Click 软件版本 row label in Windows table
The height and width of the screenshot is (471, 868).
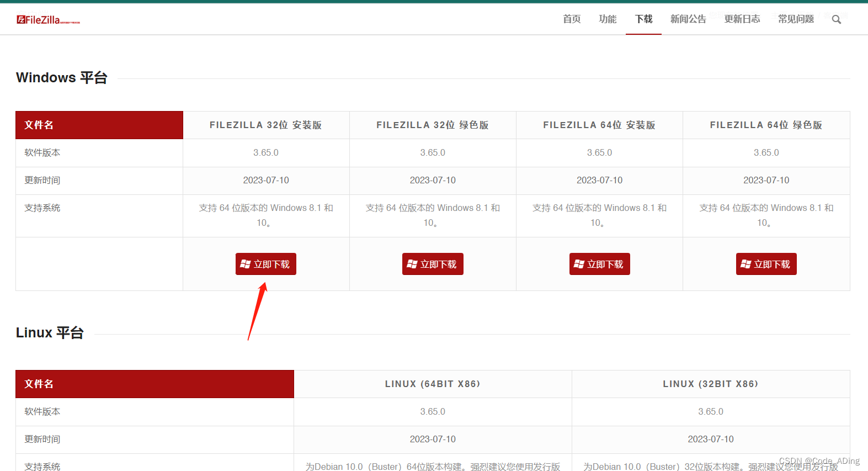tap(42, 153)
